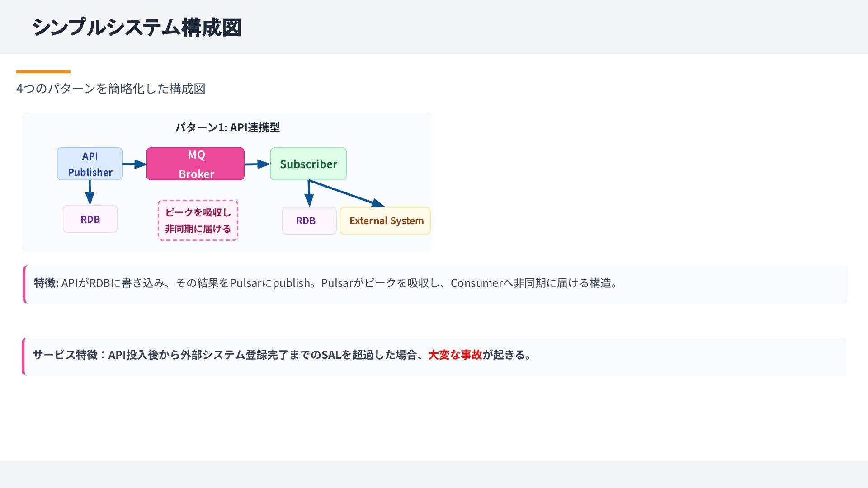Click the orange accent line under header
Screen dimensions: 868x488
coord(43,71)
